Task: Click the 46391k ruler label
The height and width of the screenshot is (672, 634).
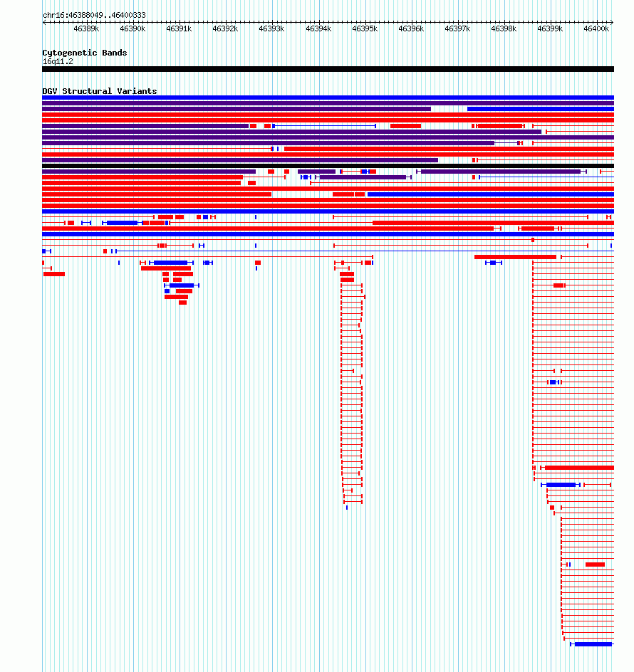Action: tap(179, 28)
